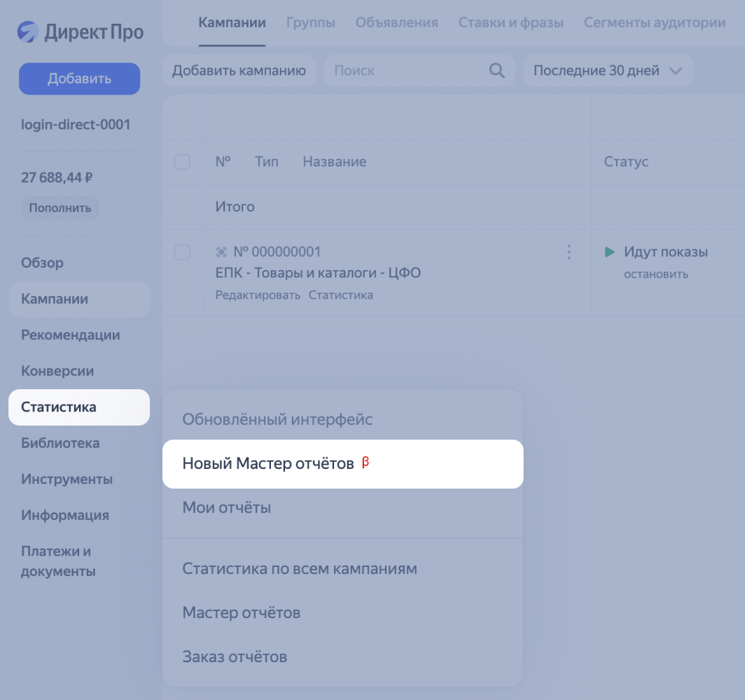Screen dimensions: 745x700
Task: Focus the Поиск search input field
Action: pos(406,71)
